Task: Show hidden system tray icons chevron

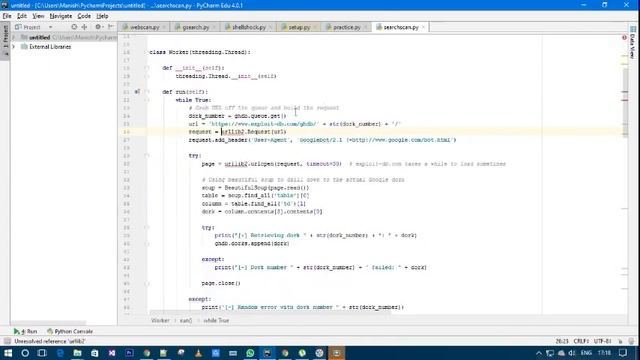Action: (539, 353)
